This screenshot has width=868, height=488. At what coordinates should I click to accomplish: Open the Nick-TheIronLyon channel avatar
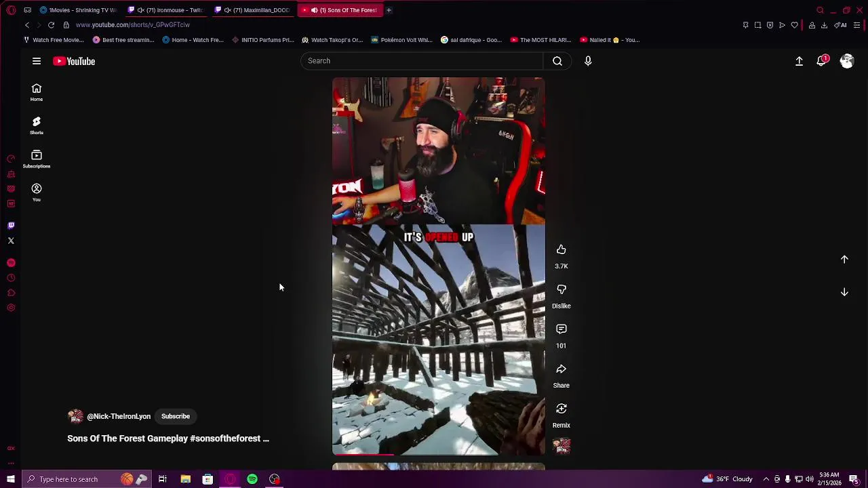(75, 416)
